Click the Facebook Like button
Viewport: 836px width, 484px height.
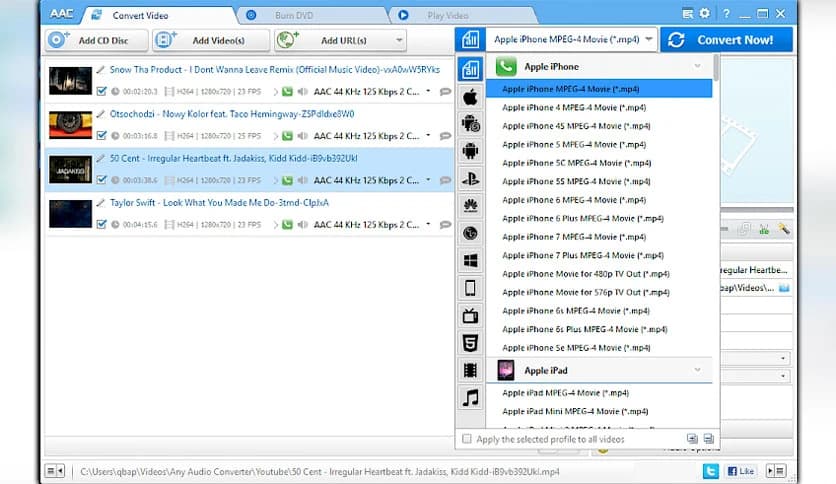[x=741, y=471]
